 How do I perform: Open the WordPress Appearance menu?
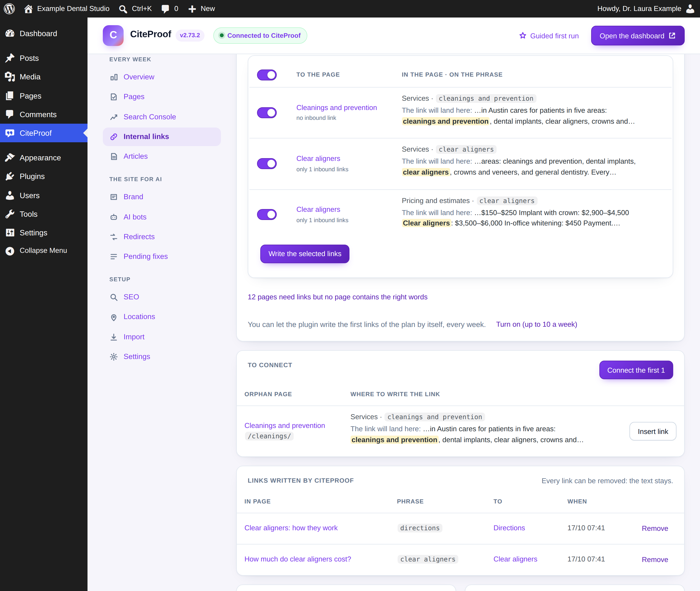(x=43, y=158)
